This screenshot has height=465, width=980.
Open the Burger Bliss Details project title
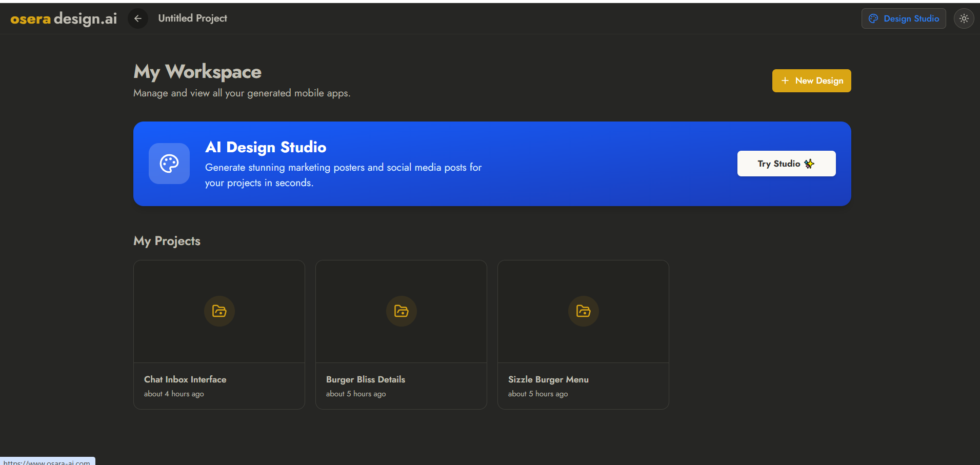click(x=366, y=379)
